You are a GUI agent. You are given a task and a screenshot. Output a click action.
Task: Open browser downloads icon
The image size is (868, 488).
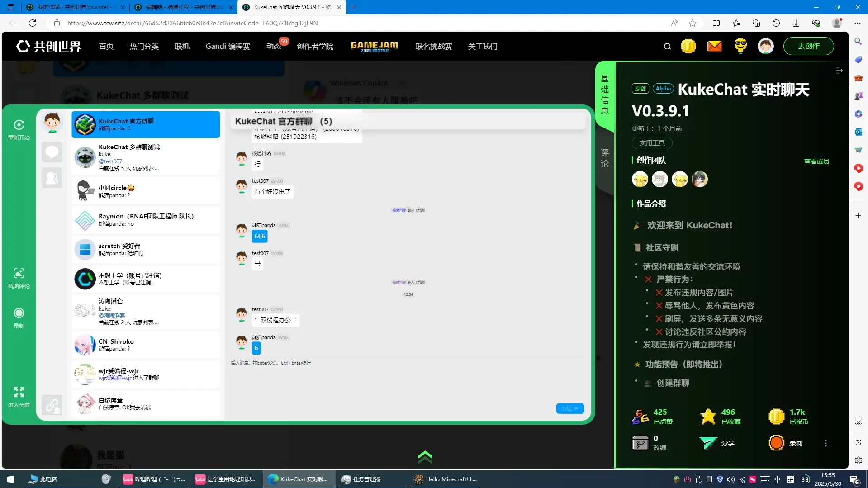796,23
